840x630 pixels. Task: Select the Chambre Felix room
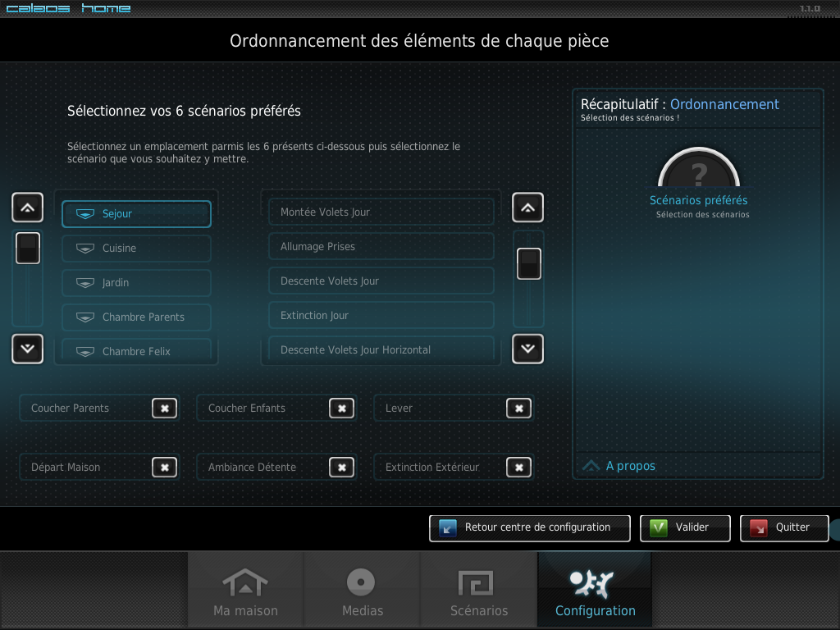click(137, 350)
